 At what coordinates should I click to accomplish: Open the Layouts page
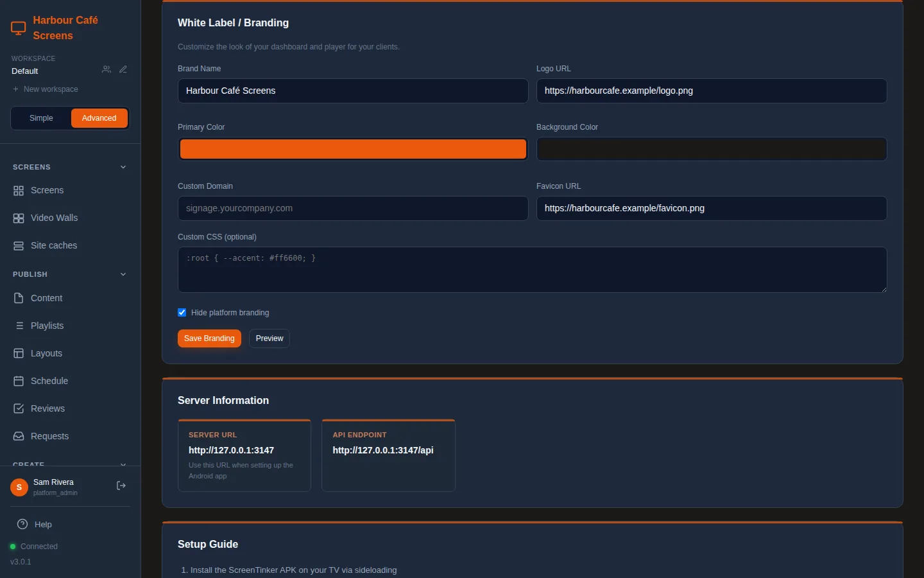[x=71, y=353]
